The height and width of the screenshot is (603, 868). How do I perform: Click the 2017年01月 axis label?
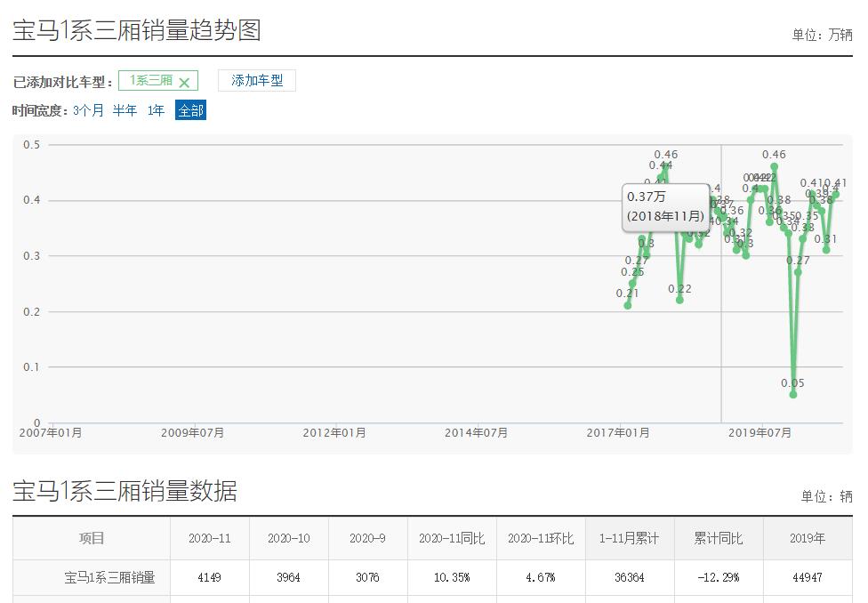pyautogui.click(x=618, y=432)
